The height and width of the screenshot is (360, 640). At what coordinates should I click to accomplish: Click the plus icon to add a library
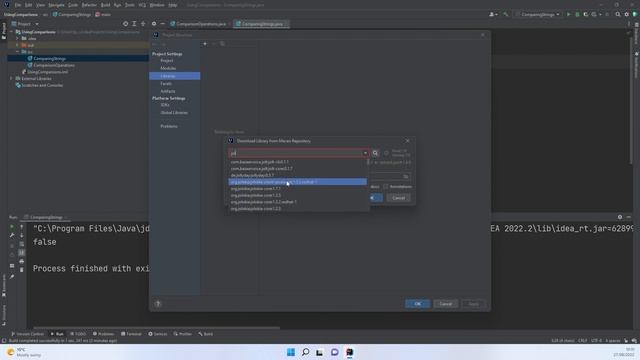[x=205, y=44]
